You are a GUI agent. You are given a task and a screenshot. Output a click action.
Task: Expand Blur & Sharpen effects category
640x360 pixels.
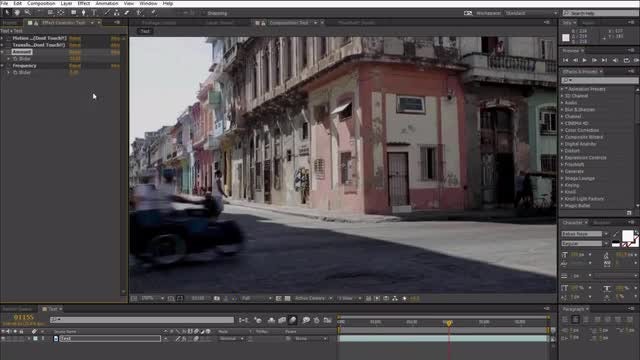click(562, 109)
